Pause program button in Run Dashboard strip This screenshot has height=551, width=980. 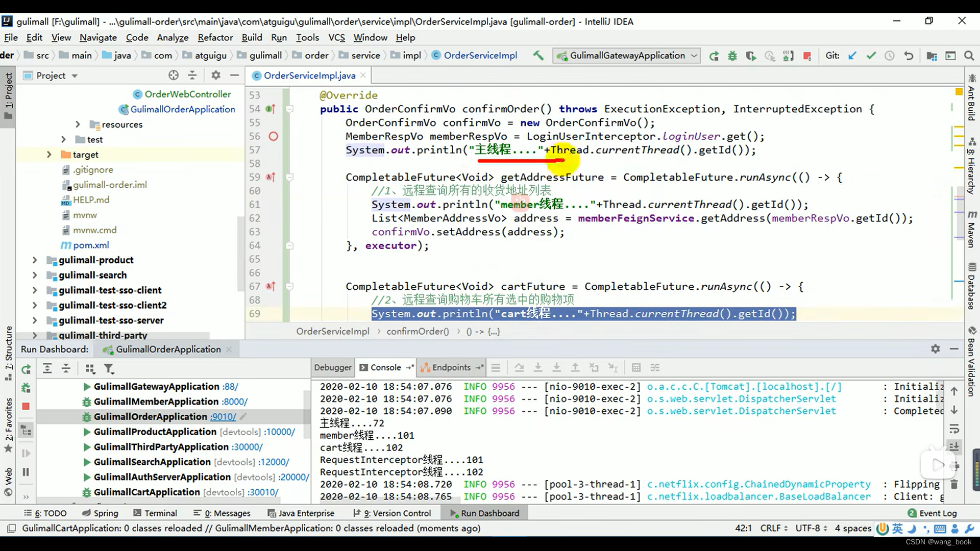26,472
